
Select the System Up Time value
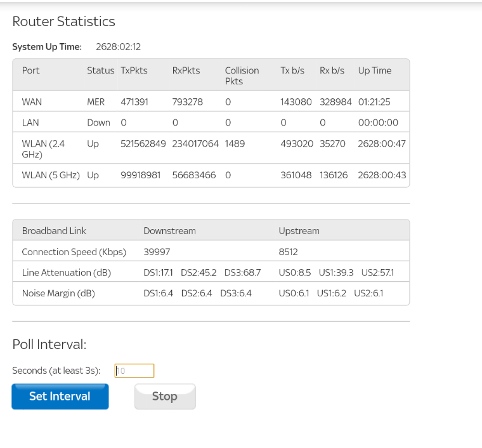pyautogui.click(x=118, y=47)
